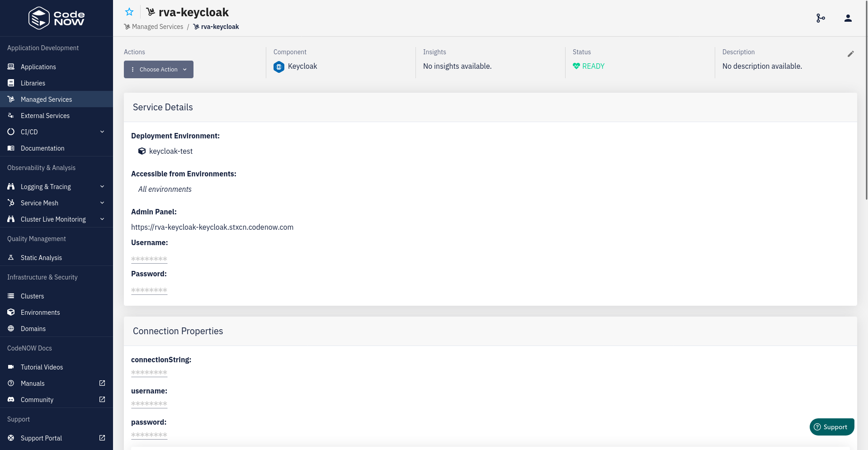Click the Keycloak component icon
Screen dimensions: 868x450
coord(279,67)
